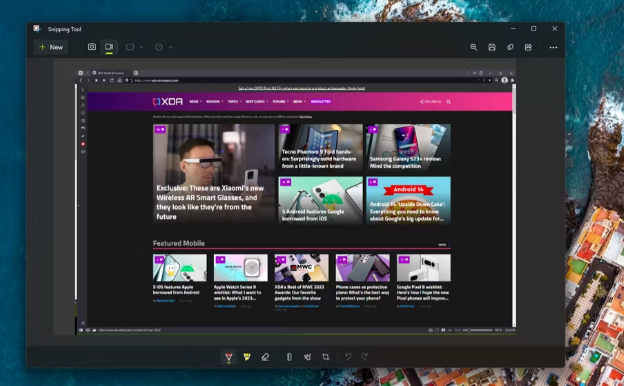Viewport: 624px width, 386px height.
Task: Click the search magnifier in XDA header
Action: point(448,102)
